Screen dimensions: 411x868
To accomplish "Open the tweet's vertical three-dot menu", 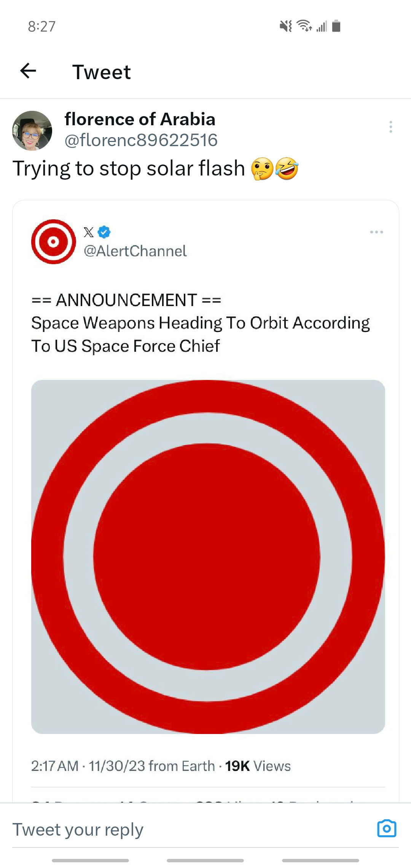I will point(390,127).
